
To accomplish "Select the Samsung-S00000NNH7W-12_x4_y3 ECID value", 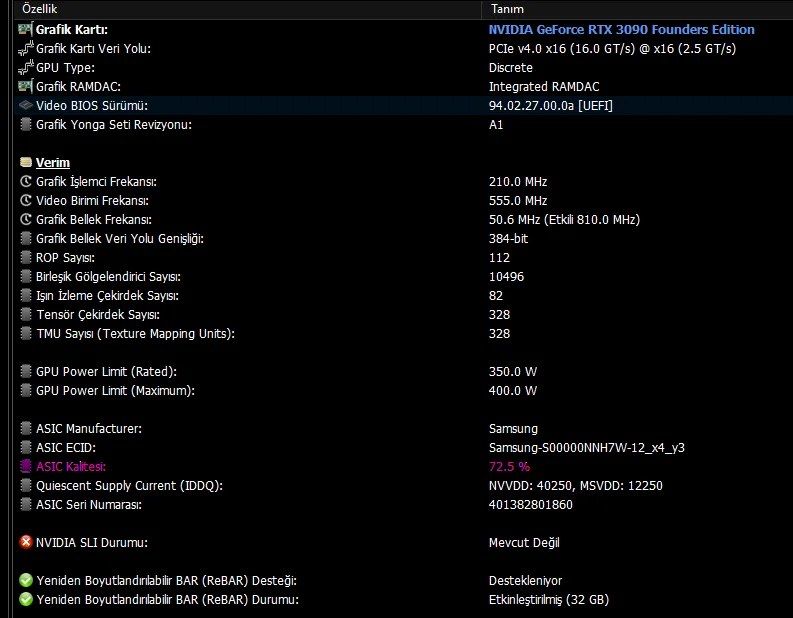I will [587, 448].
